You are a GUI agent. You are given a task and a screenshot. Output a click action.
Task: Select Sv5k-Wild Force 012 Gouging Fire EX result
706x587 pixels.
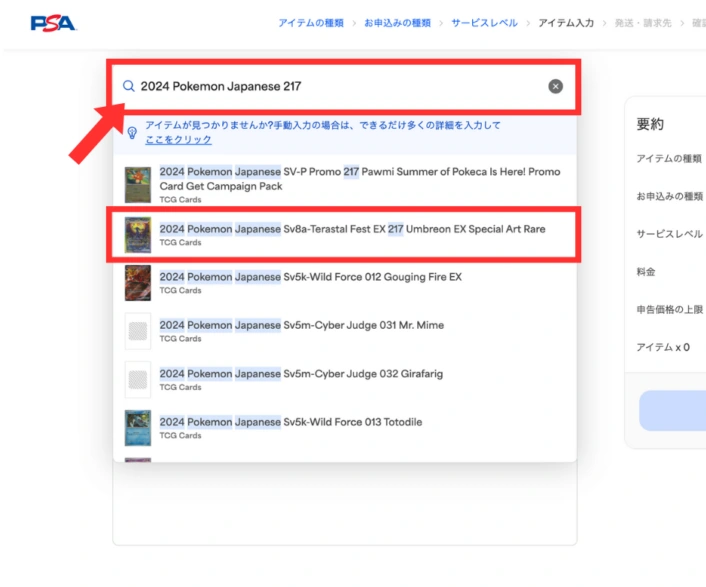point(344,283)
